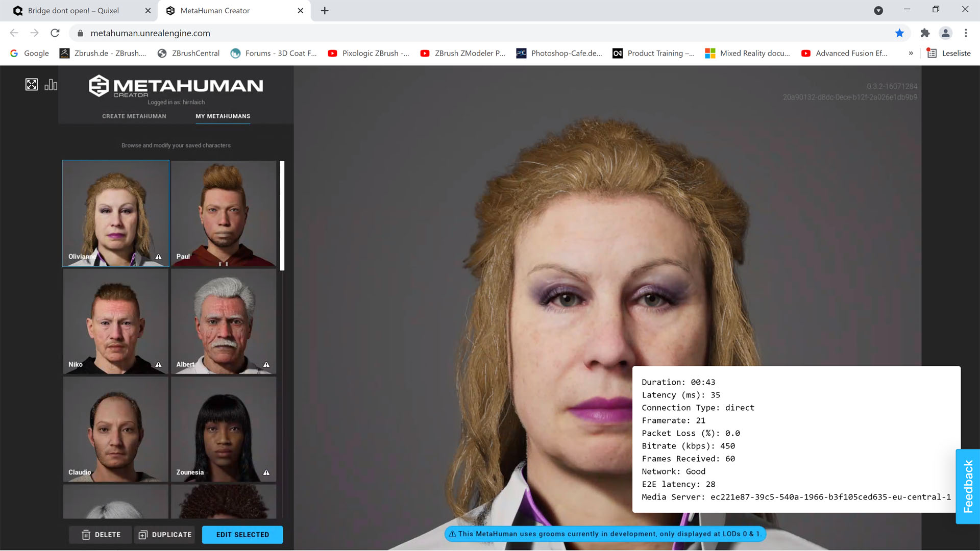Screen dimensions: 980x551
Task: Open Chrome profile avatar
Action: coord(945,33)
